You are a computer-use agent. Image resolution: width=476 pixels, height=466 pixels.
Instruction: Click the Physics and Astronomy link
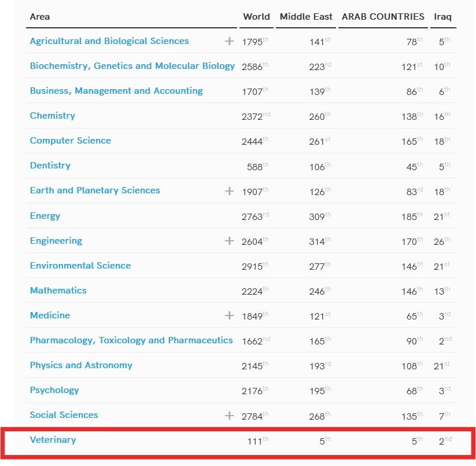tap(81, 365)
